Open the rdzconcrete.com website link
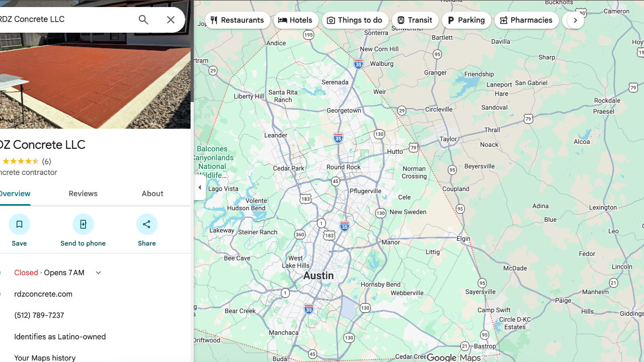644x362 pixels. coord(43,294)
